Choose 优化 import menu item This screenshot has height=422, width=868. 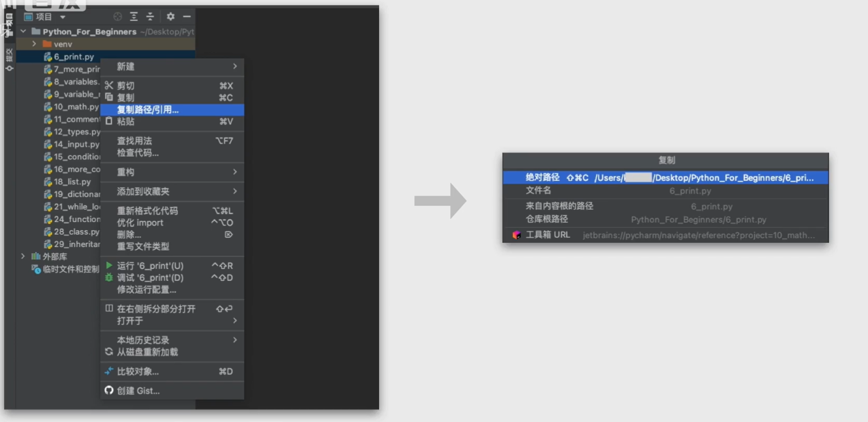click(x=172, y=222)
